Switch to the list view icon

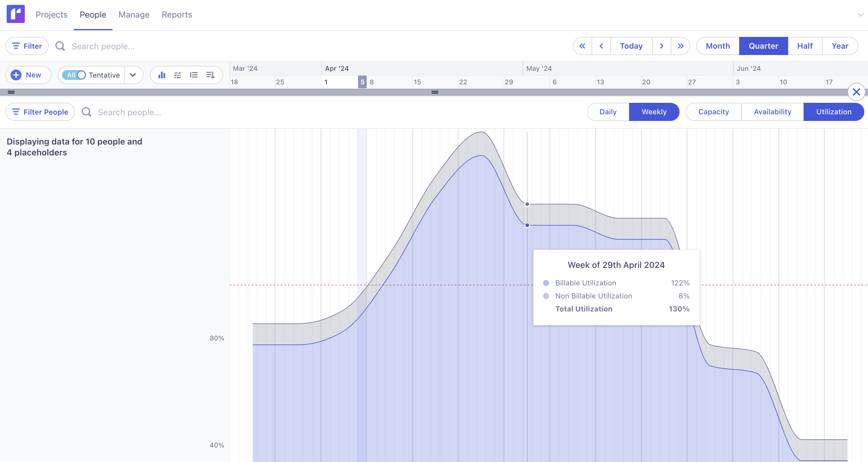[194, 75]
